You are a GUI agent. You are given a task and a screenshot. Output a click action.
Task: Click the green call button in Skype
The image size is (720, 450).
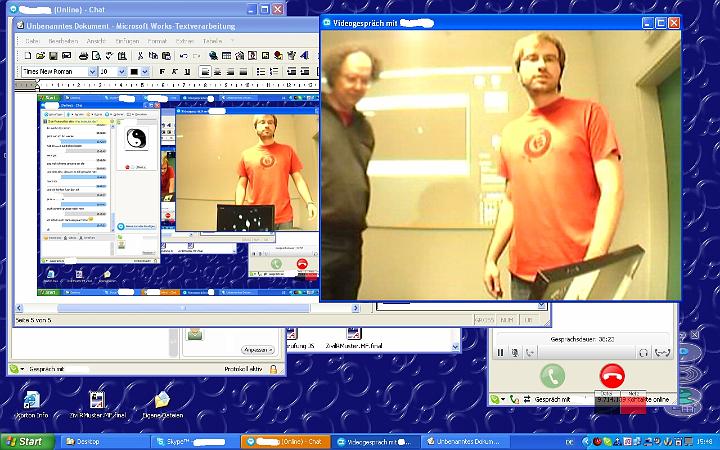[552, 375]
